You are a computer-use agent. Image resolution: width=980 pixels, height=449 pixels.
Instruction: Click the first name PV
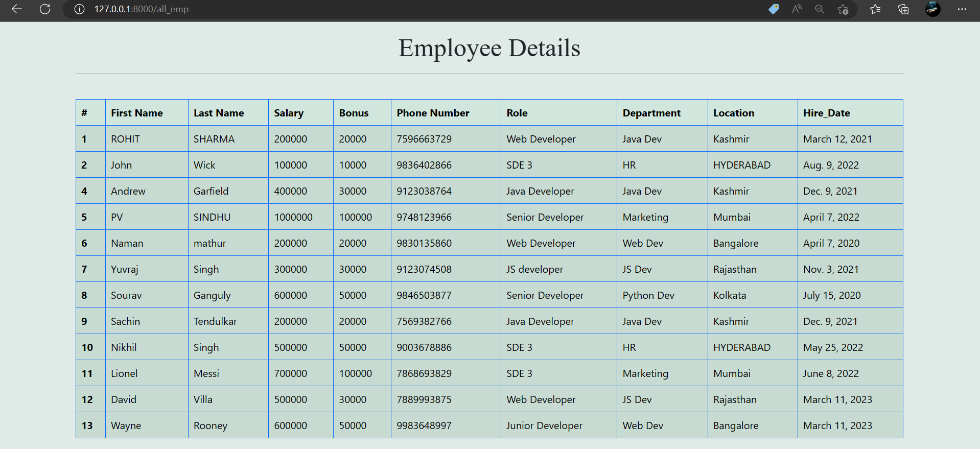pyautogui.click(x=117, y=217)
